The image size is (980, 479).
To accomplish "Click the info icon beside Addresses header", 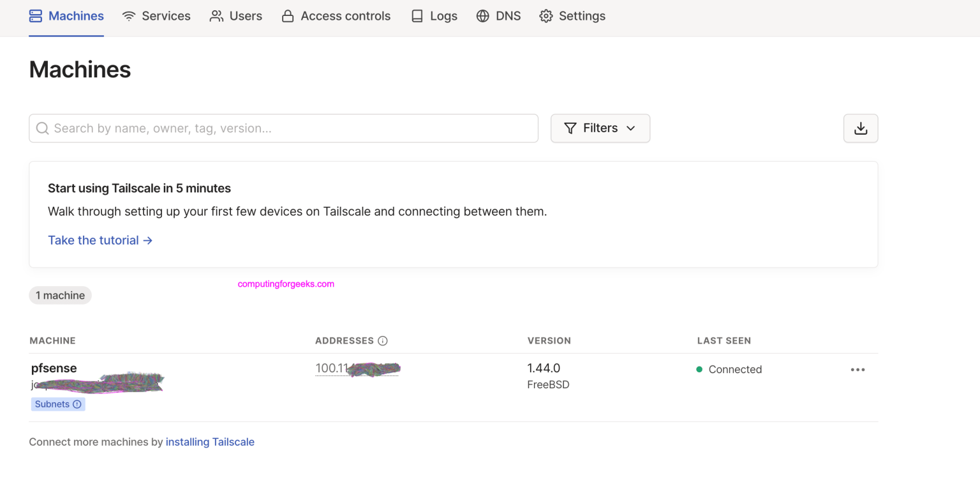I will [x=382, y=340].
